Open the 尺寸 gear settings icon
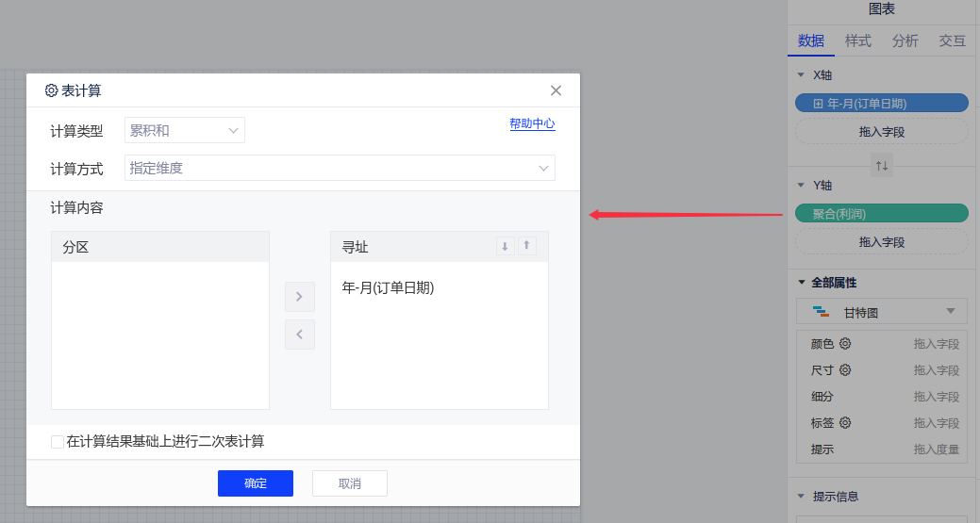This screenshot has height=523, width=980. tap(845, 370)
